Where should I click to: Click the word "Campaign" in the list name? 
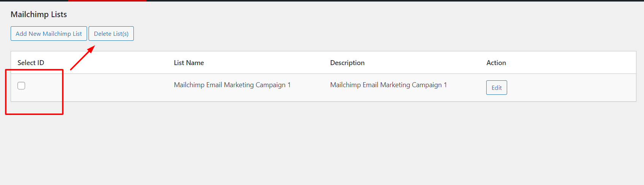270,85
